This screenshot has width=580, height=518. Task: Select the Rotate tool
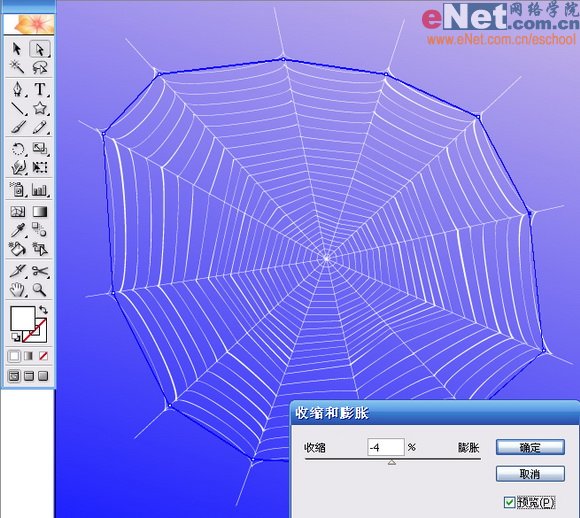pos(17,149)
